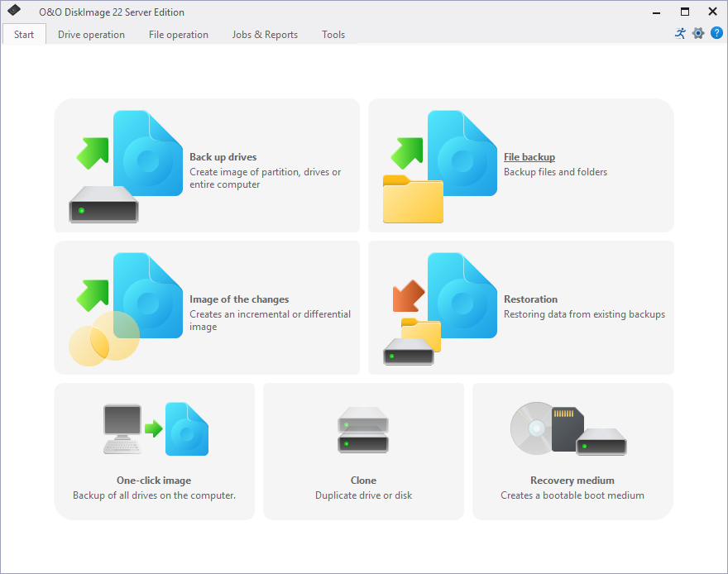Click the Restoration icon
728x574 pixels.
440,308
